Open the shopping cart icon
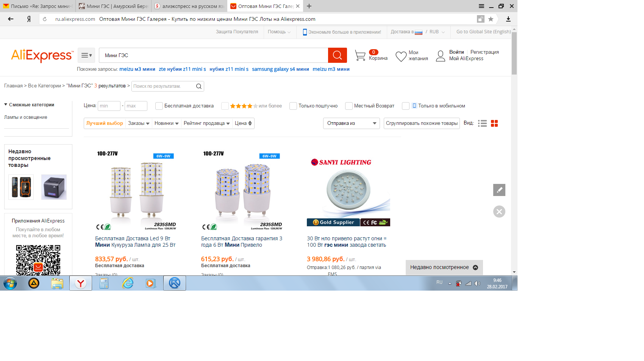Image resolution: width=644 pixels, height=361 pixels. [360, 56]
